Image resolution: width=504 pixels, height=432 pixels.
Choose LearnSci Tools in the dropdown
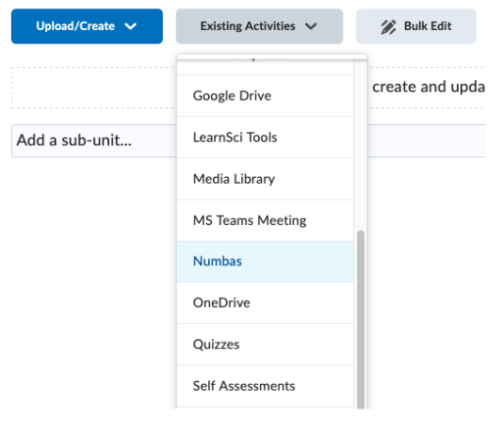point(265,137)
